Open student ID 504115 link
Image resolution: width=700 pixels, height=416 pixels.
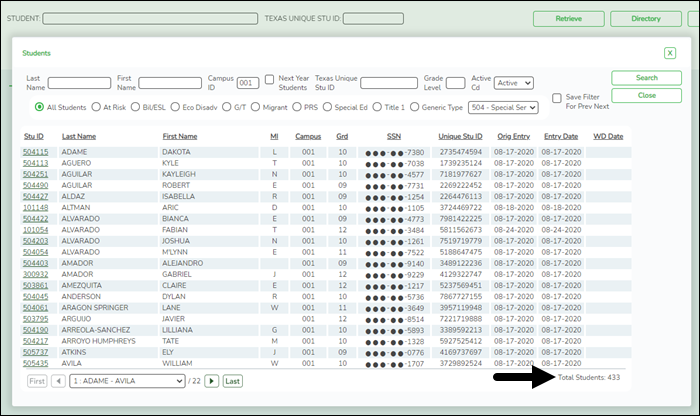coord(35,152)
